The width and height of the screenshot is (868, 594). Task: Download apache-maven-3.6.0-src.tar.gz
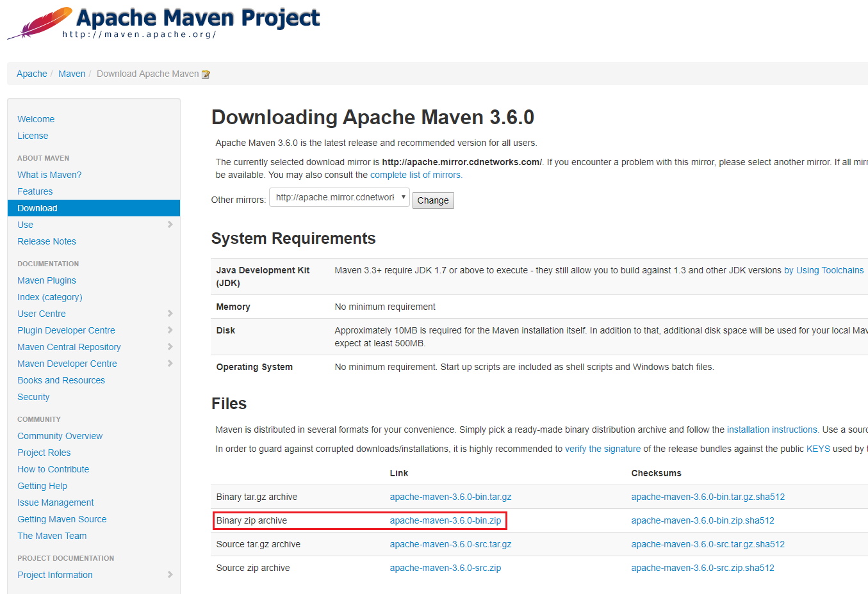click(x=450, y=544)
